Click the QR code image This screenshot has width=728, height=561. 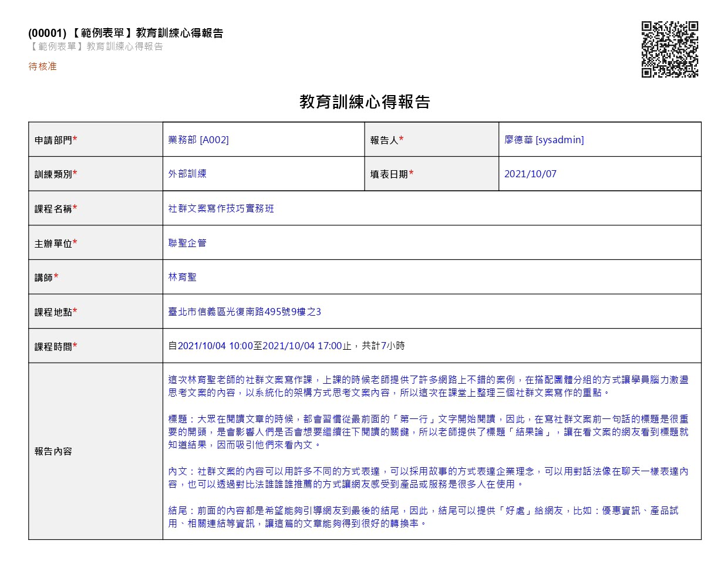tap(669, 49)
